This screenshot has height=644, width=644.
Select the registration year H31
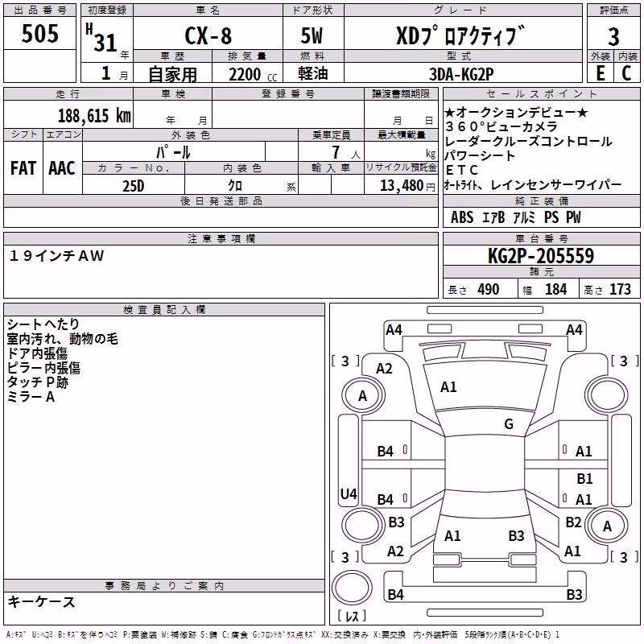tap(102, 38)
